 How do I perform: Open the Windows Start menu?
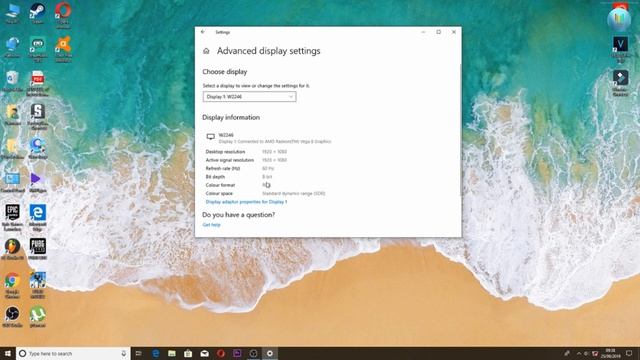[8, 353]
